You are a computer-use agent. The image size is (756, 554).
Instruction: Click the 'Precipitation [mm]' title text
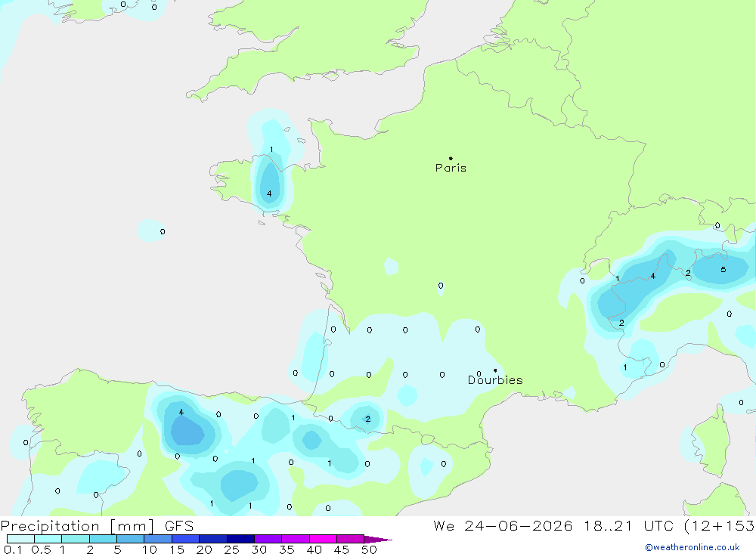(x=77, y=526)
